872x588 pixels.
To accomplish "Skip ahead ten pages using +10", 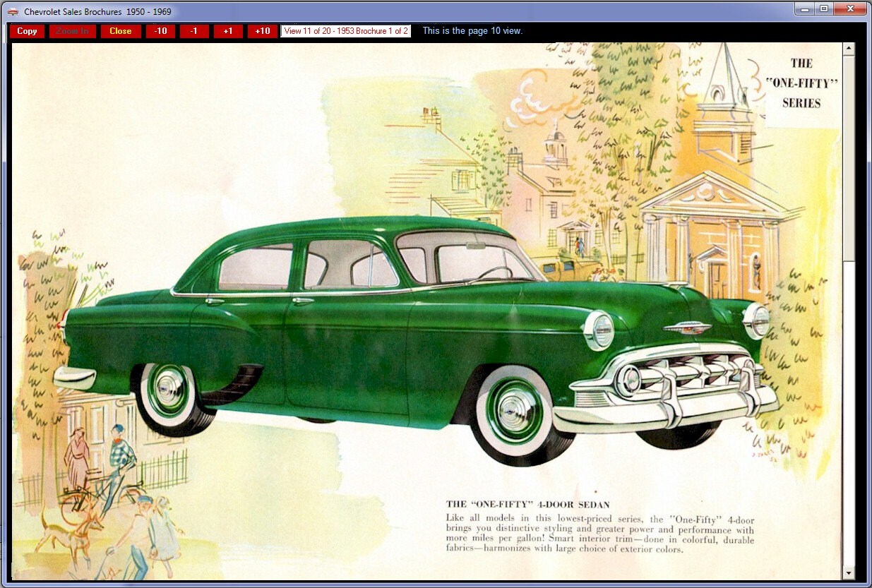I will 262,31.
